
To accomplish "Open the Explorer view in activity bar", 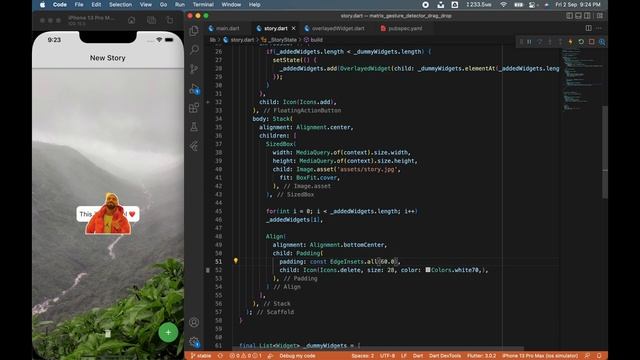I will point(194,31).
